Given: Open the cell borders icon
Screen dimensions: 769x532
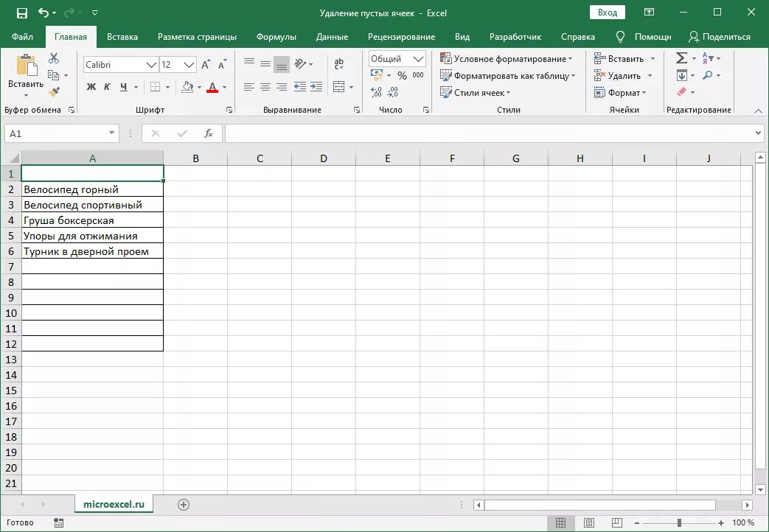Looking at the screenshot, I should click(x=155, y=87).
